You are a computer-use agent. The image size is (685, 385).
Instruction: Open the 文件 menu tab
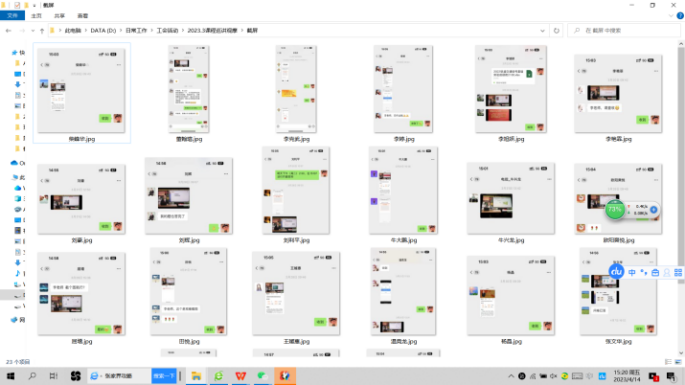point(12,16)
